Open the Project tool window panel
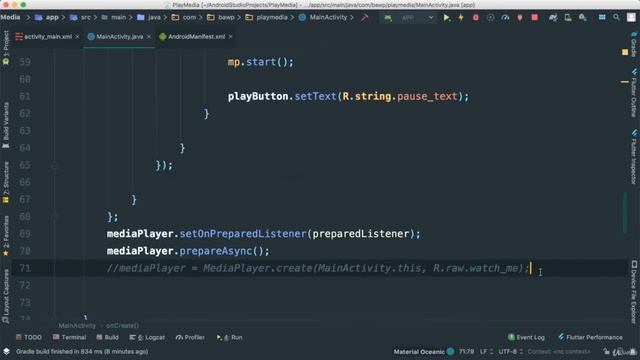The height and width of the screenshot is (360, 640). [x=6, y=47]
